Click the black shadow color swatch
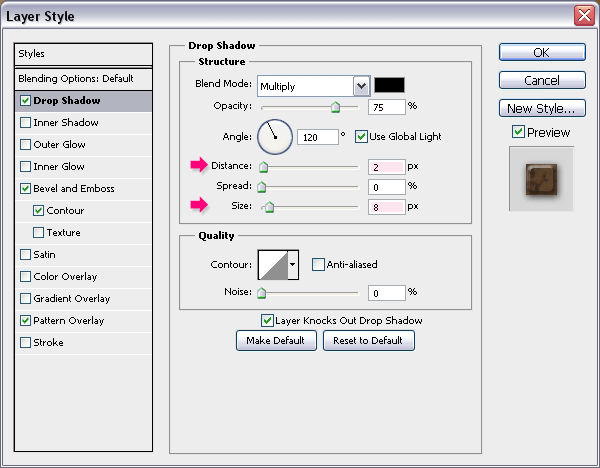 (389, 85)
